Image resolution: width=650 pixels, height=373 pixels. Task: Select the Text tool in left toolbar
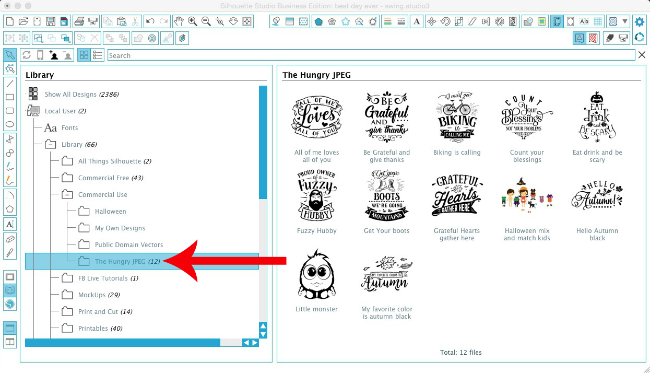[x=10, y=224]
